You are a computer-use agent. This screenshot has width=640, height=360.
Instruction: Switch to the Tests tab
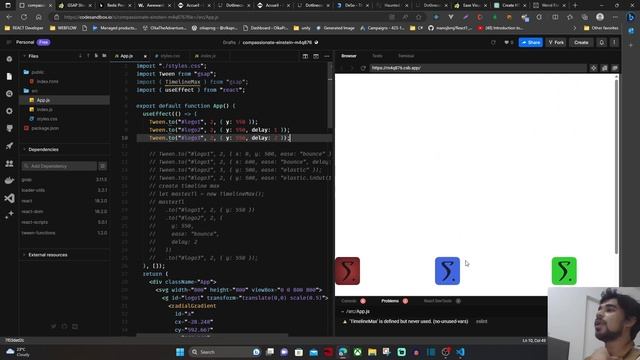point(377,56)
